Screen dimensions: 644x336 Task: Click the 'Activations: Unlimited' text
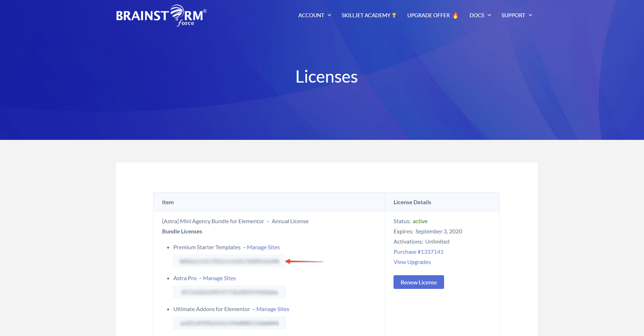[x=421, y=242]
